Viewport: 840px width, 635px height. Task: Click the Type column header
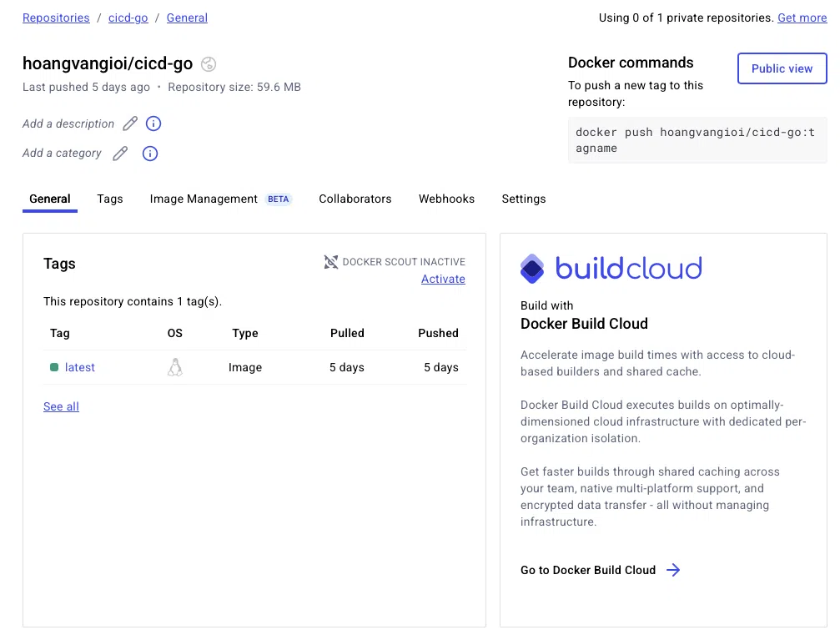coord(245,333)
